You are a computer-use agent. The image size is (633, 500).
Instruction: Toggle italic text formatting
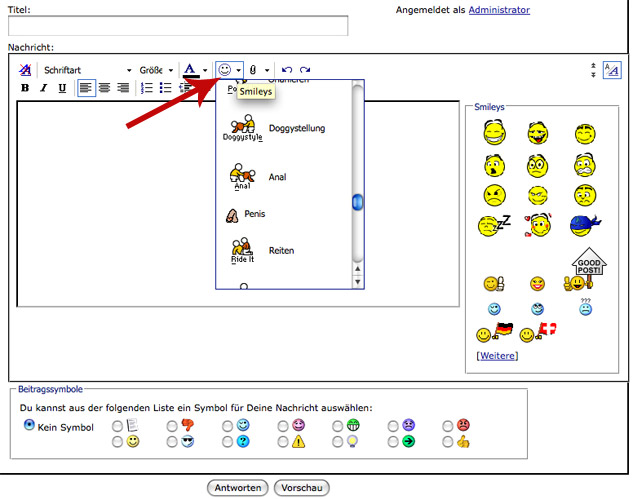pos(44,88)
